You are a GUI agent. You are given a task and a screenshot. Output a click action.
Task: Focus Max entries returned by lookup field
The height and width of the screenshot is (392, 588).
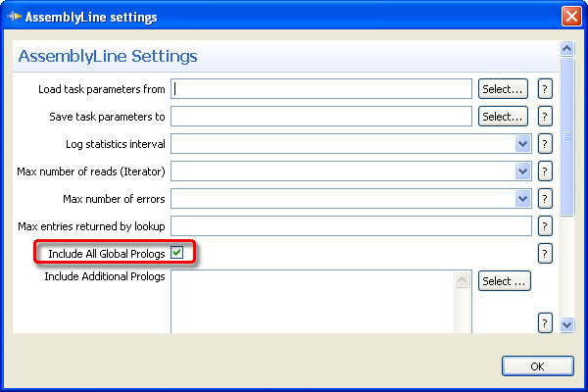click(351, 226)
